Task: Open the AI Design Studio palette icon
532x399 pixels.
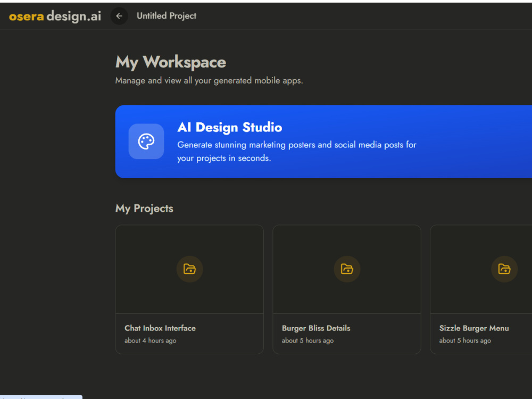Action: [146, 142]
